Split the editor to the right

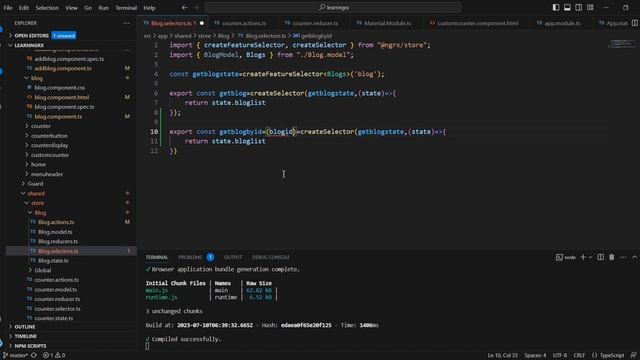pos(635,23)
